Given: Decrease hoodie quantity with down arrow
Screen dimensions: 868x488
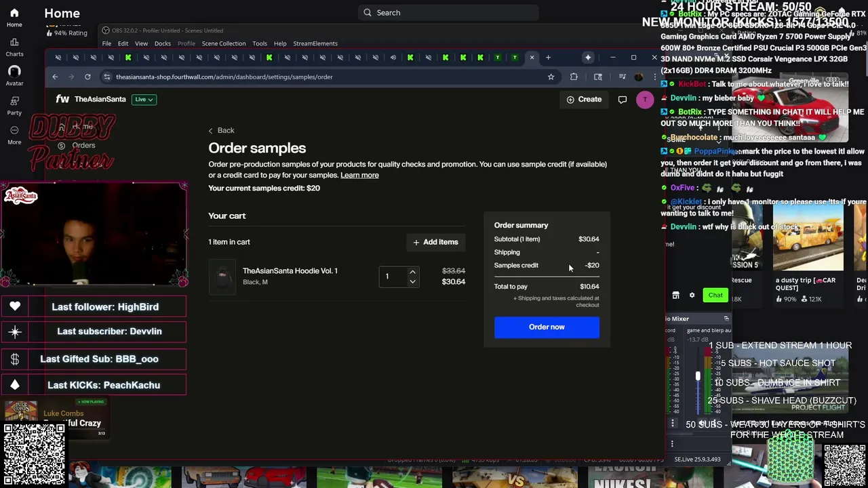Looking at the screenshot, I should pyautogui.click(x=412, y=281).
